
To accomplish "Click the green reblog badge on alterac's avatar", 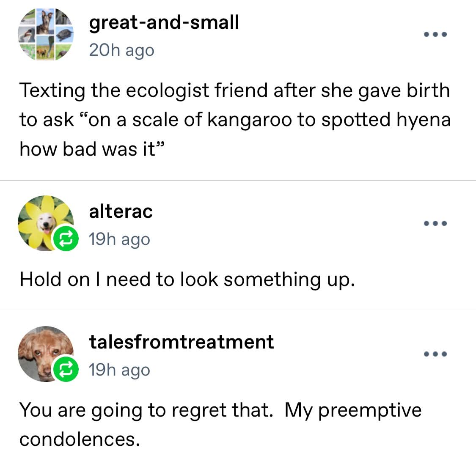I will click(x=65, y=239).
